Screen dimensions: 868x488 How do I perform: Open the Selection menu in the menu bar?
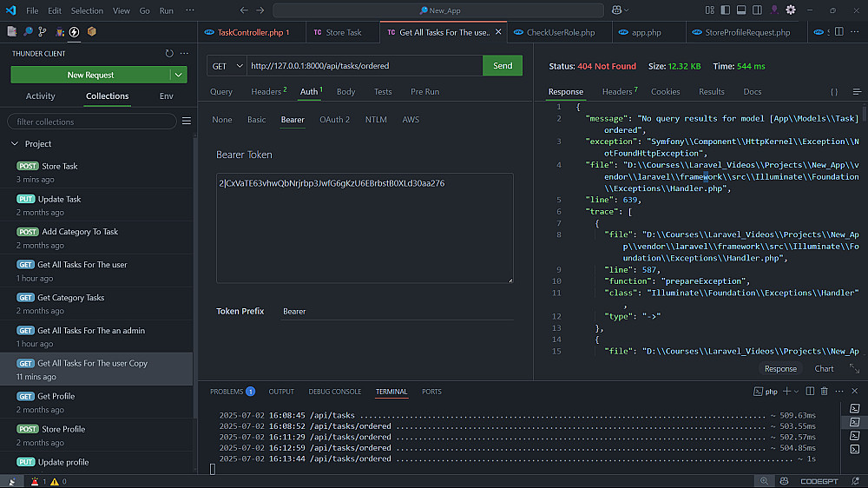86,10
